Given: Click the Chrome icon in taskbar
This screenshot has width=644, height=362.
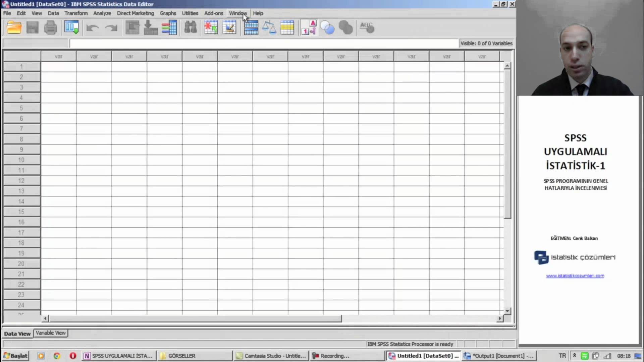Looking at the screenshot, I should point(57,356).
